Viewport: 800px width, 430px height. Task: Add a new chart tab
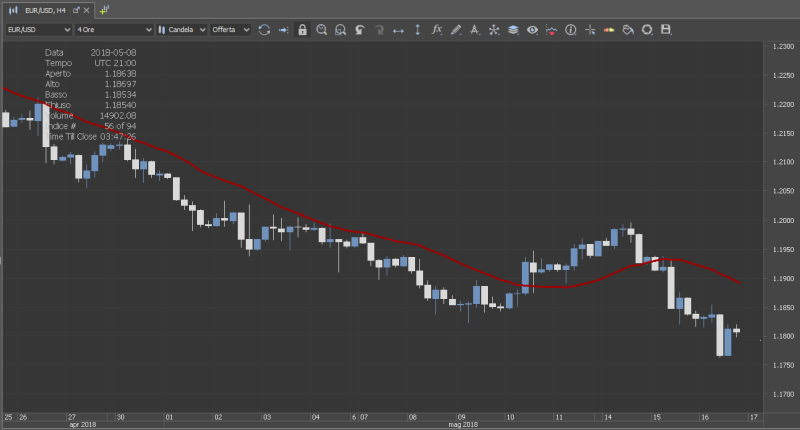coord(103,9)
